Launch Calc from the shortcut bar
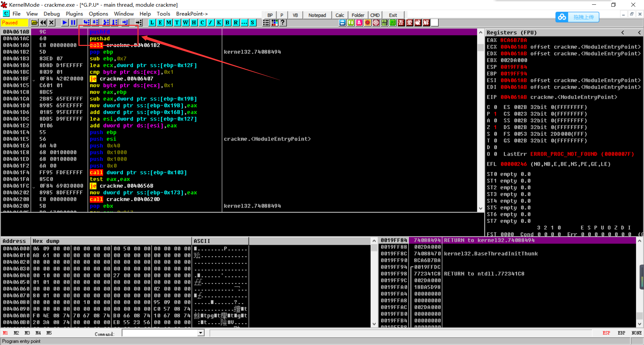Screen dimensions: 644x345 click(x=340, y=15)
